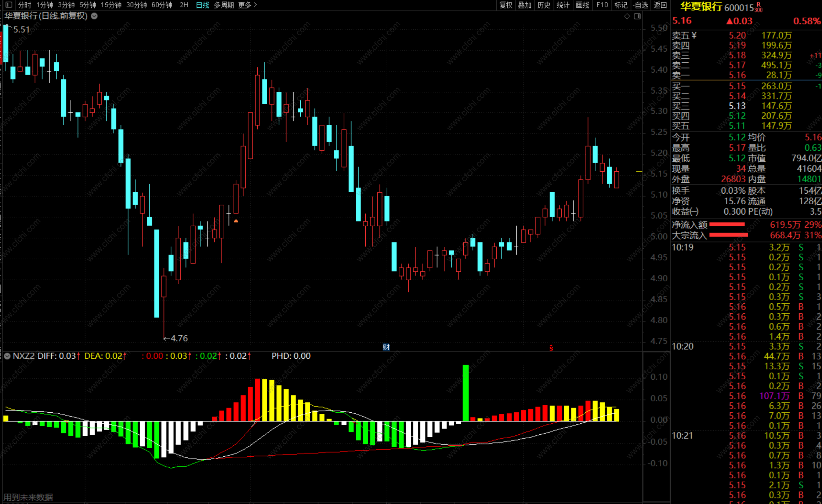Expand 更多 period options chevron

click(x=255, y=5)
